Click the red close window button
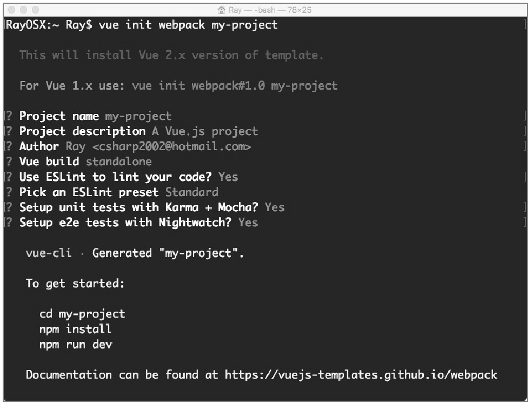 [x=11, y=10]
